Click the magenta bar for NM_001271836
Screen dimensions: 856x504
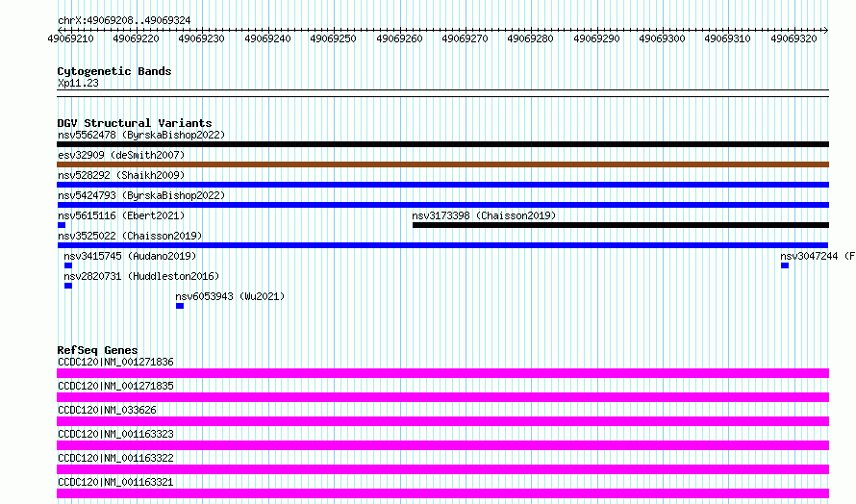pyautogui.click(x=442, y=373)
